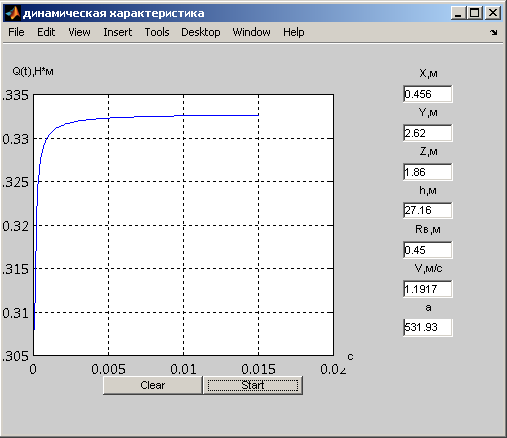The height and width of the screenshot is (438, 507).
Task: Open the Window menu
Action: tap(252, 32)
